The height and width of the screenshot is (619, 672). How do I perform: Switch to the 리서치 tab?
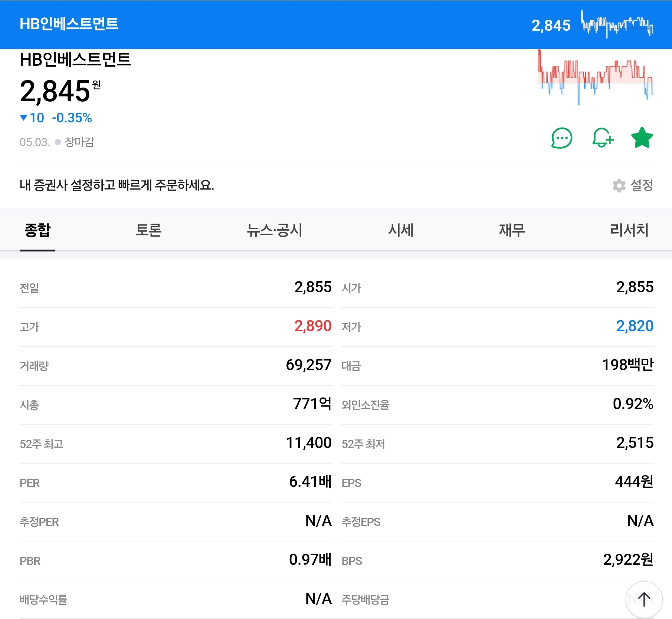[x=629, y=230]
